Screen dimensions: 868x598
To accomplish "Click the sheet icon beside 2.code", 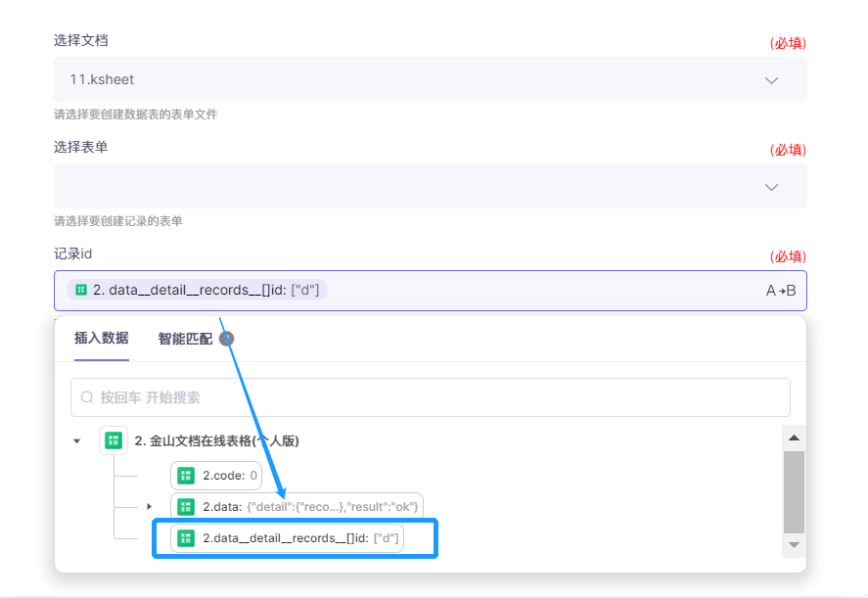I will click(186, 476).
